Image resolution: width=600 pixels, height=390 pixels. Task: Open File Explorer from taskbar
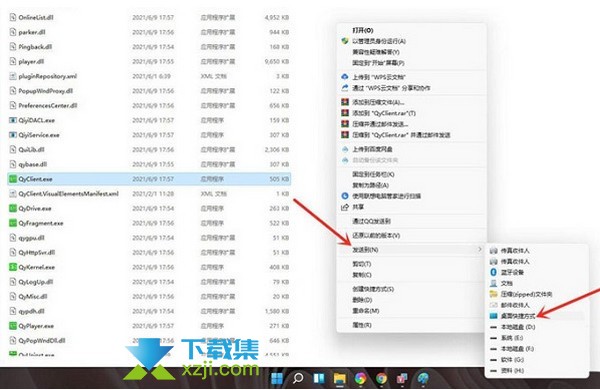click(339, 379)
